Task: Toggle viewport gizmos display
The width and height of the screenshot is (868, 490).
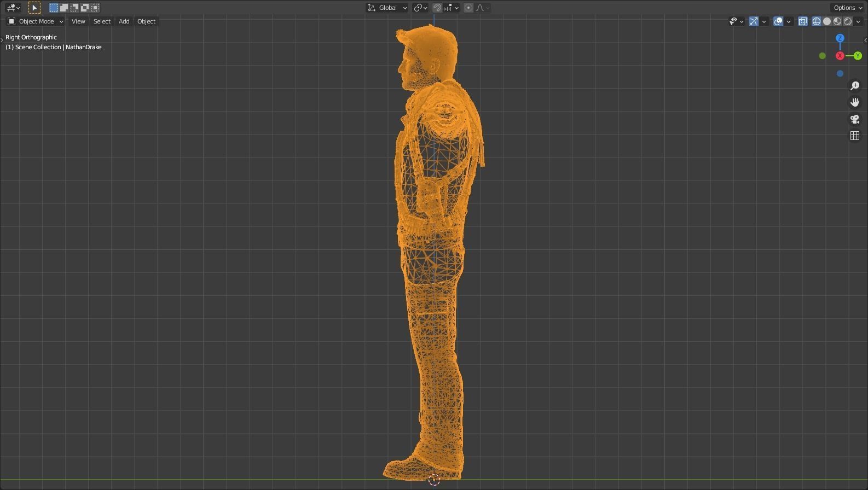Action: 754,21
